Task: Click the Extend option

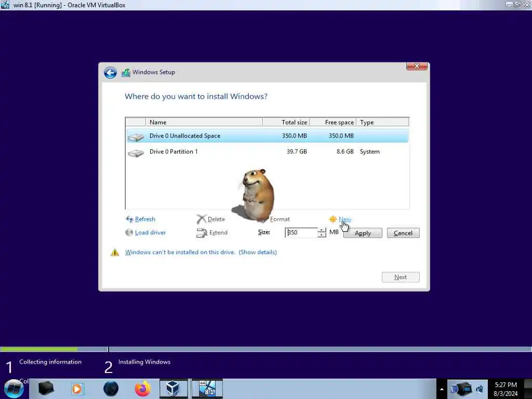Action: pyautogui.click(x=218, y=232)
